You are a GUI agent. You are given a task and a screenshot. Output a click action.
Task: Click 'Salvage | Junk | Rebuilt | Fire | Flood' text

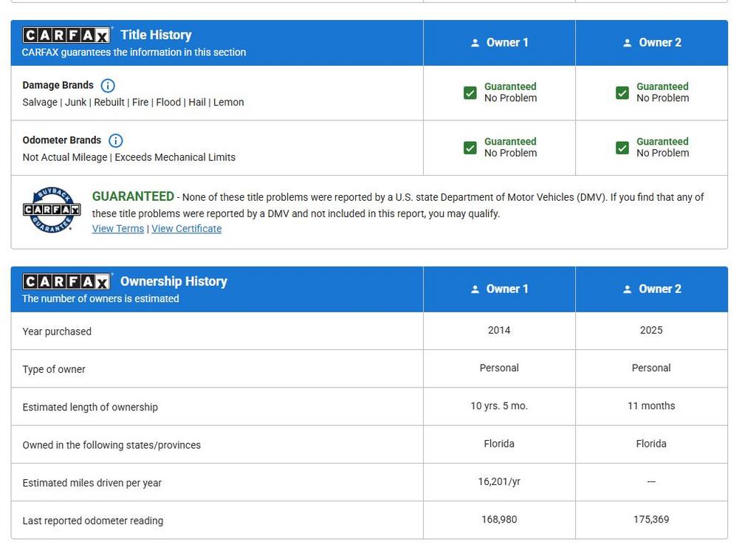(x=102, y=103)
